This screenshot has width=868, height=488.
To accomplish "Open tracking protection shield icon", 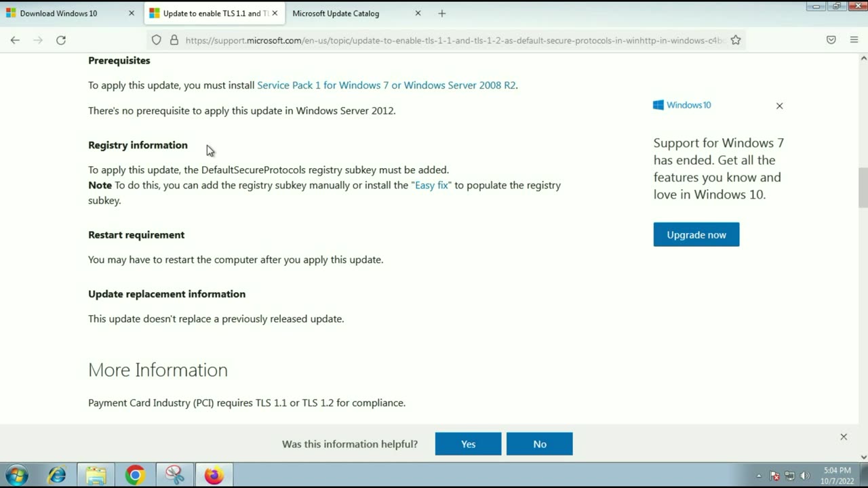I will 157,40.
